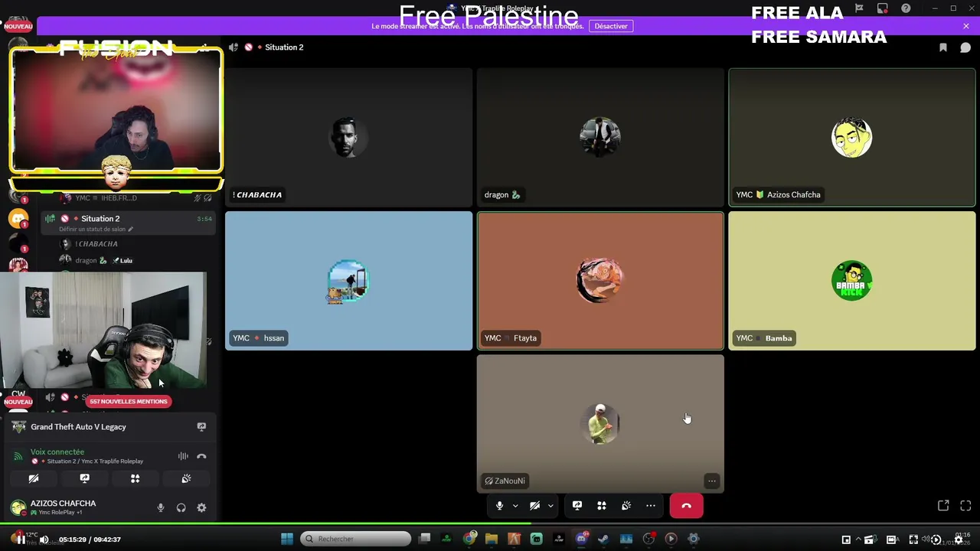Turn on camera in the sidebar voice panel

[x=34, y=479]
